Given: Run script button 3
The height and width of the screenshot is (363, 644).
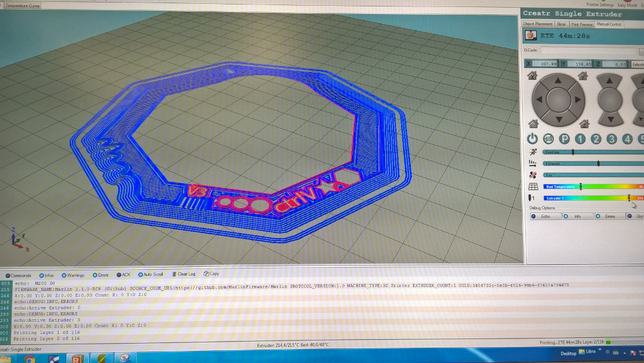Looking at the screenshot, I should [x=612, y=139].
